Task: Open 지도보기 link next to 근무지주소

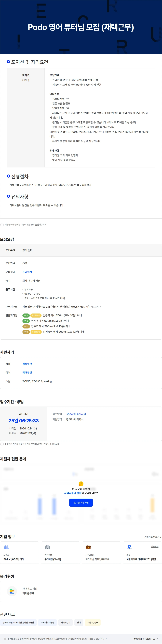Action: pos(94,306)
